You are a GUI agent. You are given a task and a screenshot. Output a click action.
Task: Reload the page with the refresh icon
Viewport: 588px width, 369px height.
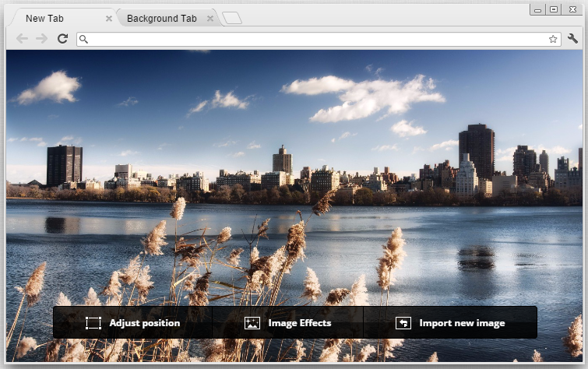[62, 38]
